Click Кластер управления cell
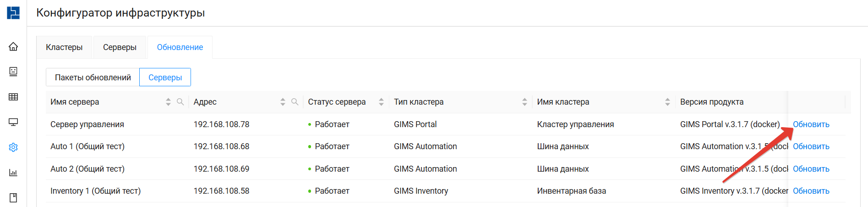868x207 pixels. coord(575,124)
